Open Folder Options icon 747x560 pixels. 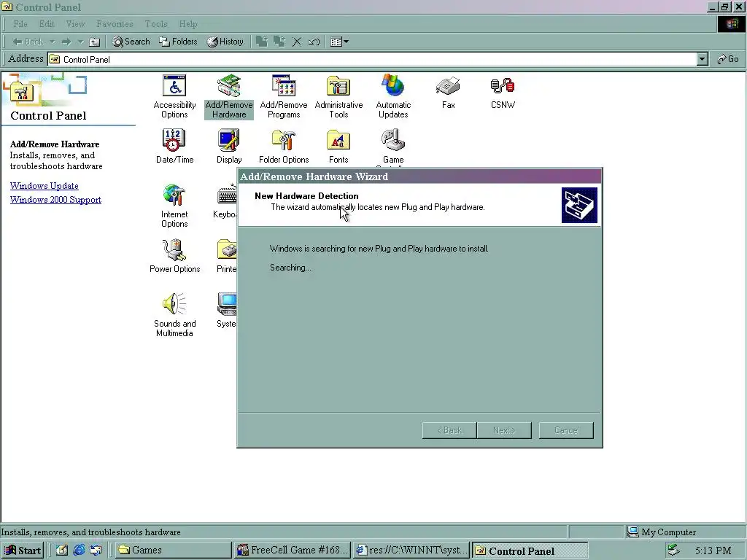(284, 147)
